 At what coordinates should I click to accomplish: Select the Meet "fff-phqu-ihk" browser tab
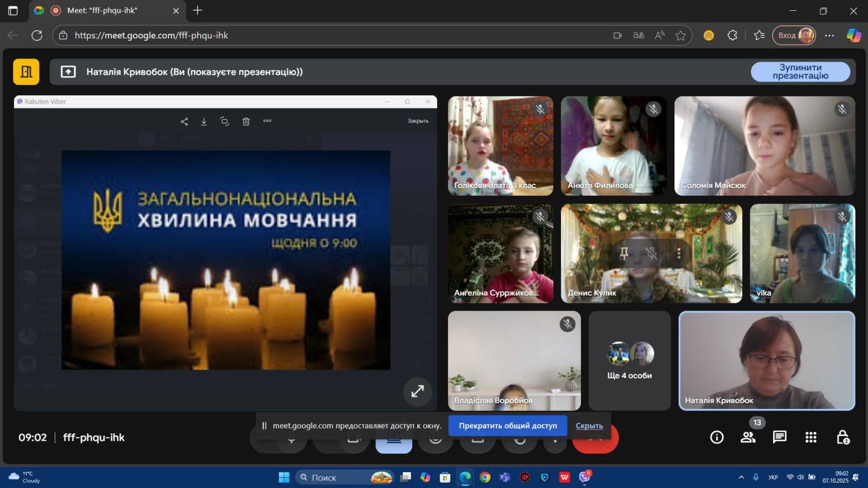click(103, 10)
